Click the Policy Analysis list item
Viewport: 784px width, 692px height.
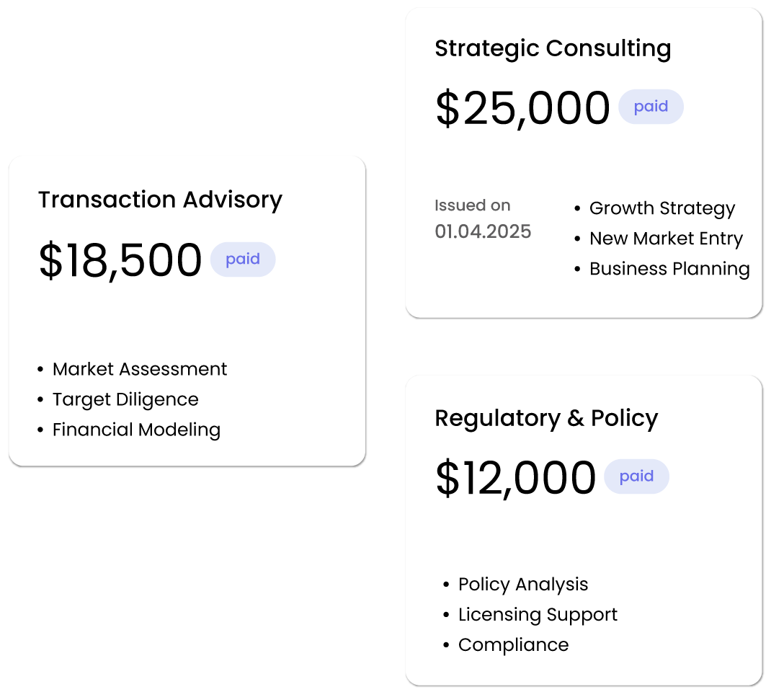point(523,585)
